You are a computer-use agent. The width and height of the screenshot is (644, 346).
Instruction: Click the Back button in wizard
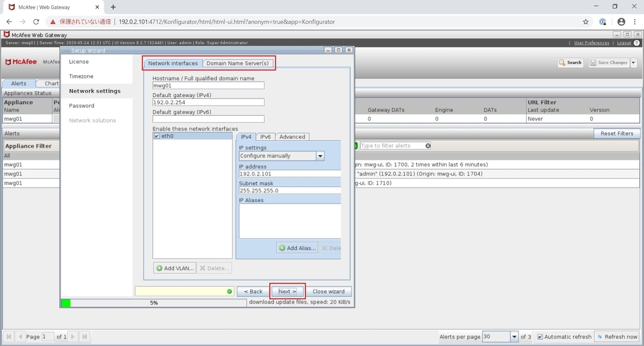pos(253,291)
